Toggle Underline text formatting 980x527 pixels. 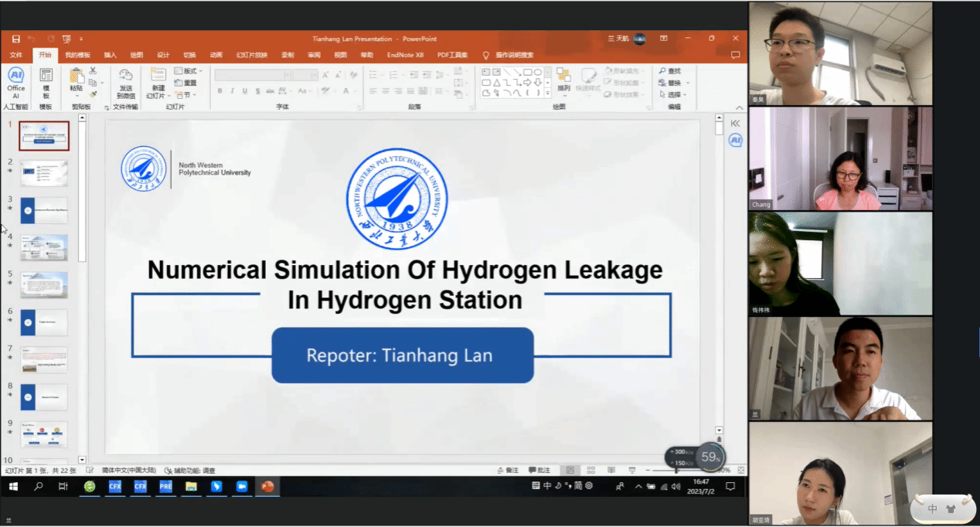coord(244,91)
